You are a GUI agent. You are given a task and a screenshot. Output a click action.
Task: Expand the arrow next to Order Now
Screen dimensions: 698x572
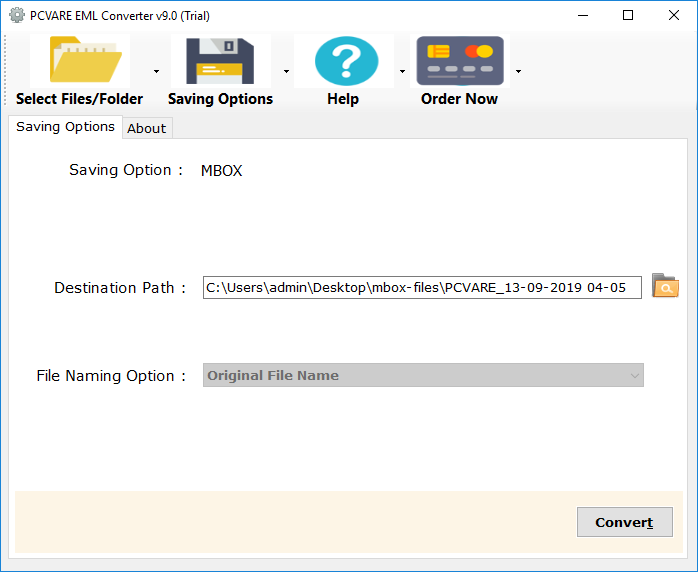pos(519,71)
